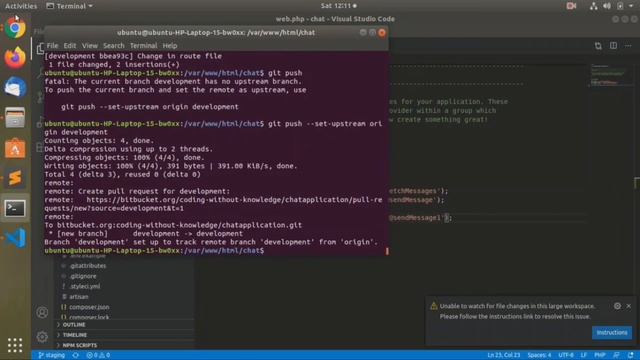Open the terminal Search menu
Screen dimensions: 640x360
coord(113,46)
